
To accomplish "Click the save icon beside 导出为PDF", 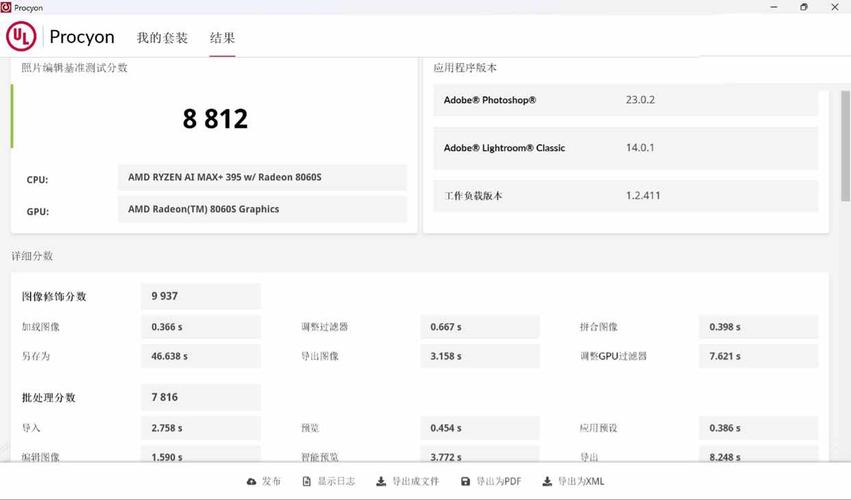I will [465, 482].
